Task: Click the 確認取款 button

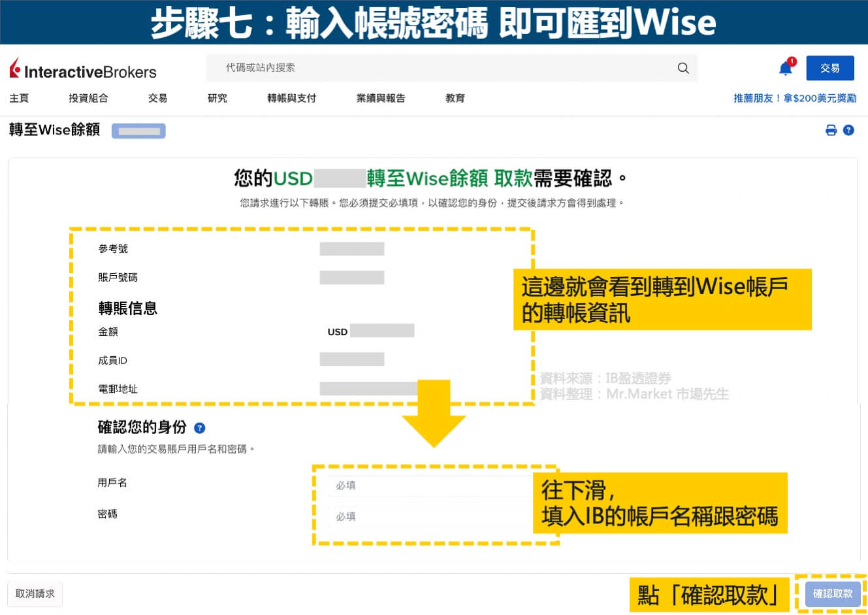Action: click(x=833, y=593)
